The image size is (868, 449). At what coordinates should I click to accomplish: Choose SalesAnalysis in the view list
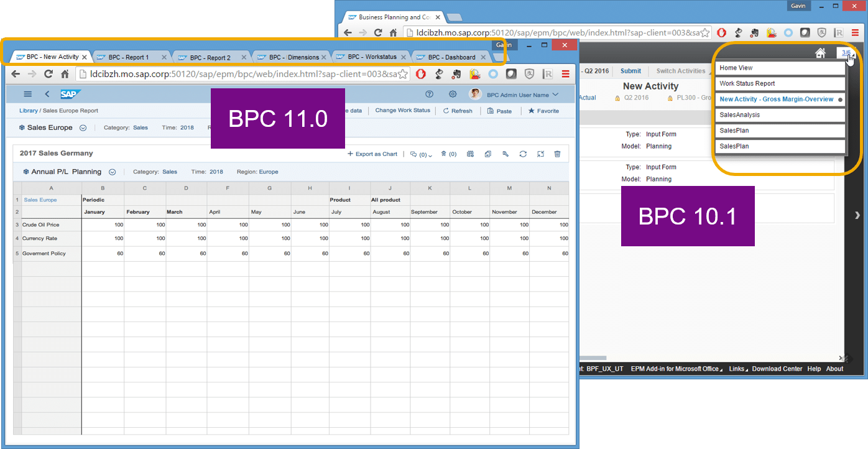[x=739, y=115]
